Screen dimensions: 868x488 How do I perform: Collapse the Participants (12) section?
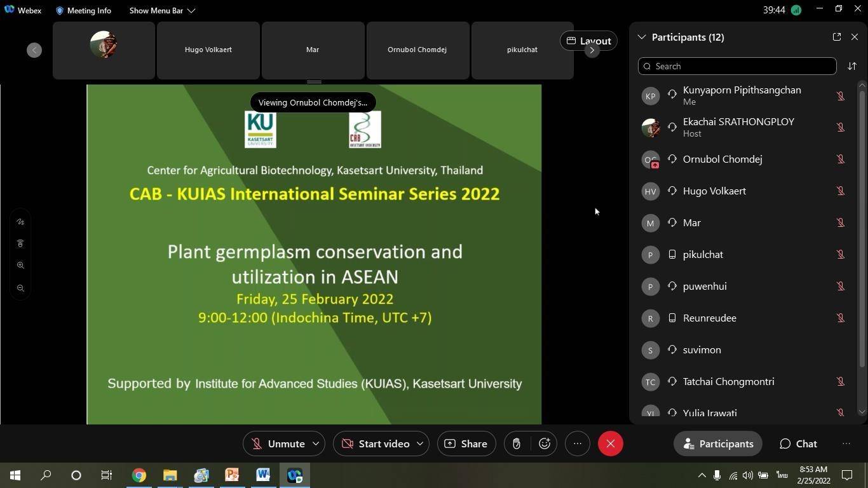642,37
